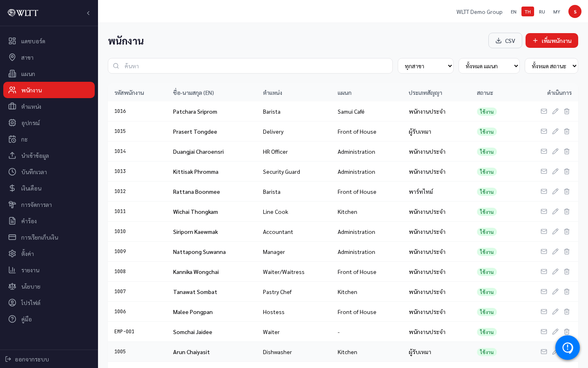
Task: Delete employee Duangjai Charoensri using trash icon
Action: [x=567, y=151]
